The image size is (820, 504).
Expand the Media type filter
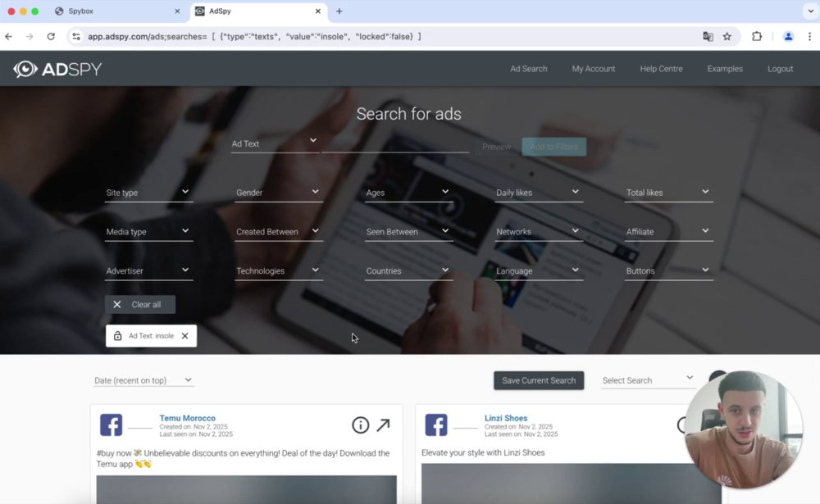click(148, 232)
